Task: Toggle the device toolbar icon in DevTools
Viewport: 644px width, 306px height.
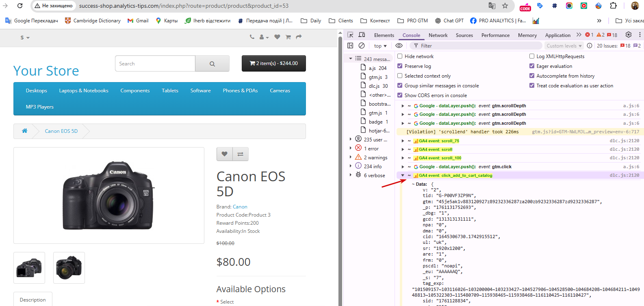Action: click(362, 35)
